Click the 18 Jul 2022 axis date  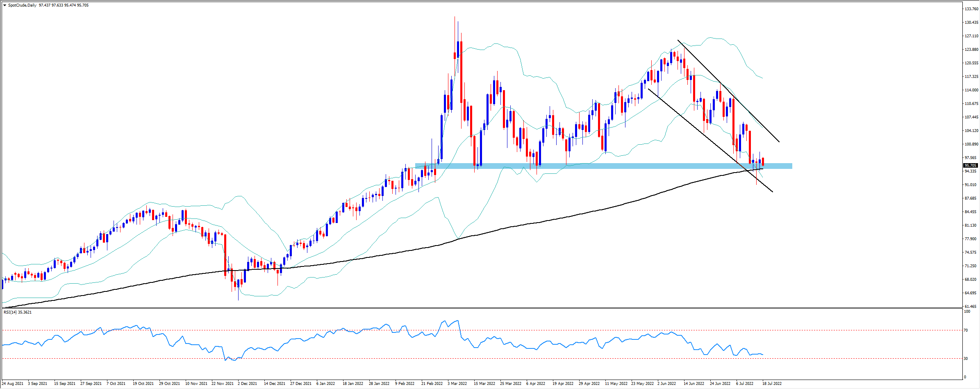click(x=772, y=384)
